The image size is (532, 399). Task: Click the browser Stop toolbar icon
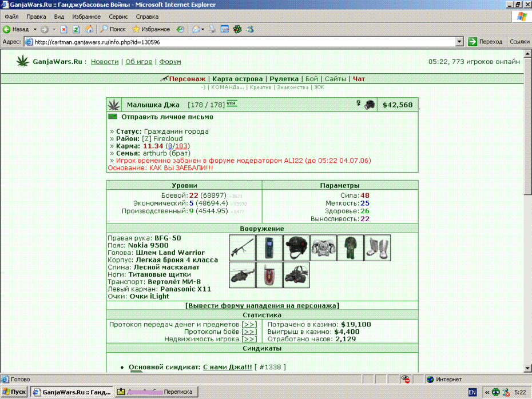click(63, 29)
